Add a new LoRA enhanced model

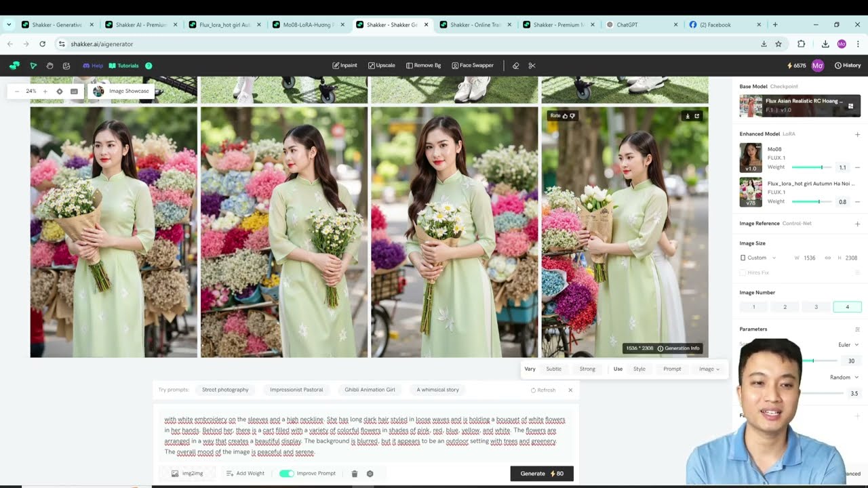pyautogui.click(x=857, y=134)
